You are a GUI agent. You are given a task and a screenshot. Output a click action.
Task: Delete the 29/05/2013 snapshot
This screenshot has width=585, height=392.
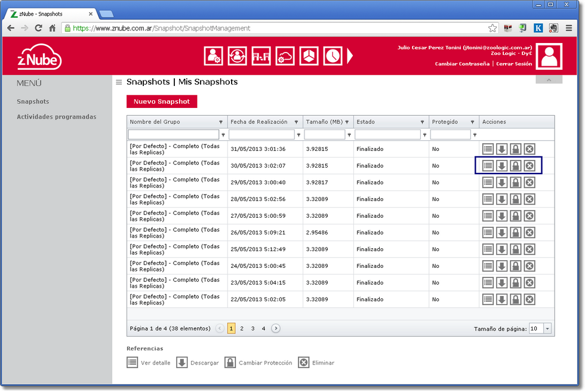click(529, 183)
